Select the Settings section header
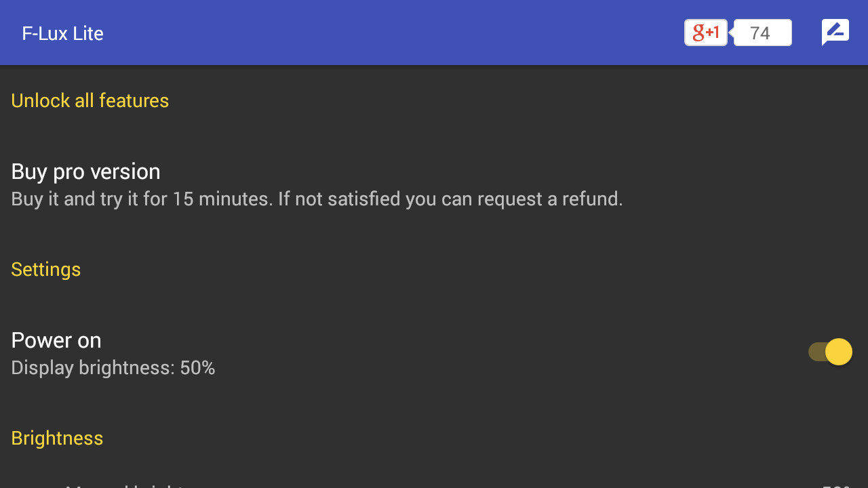The width and height of the screenshot is (868, 488). (46, 269)
